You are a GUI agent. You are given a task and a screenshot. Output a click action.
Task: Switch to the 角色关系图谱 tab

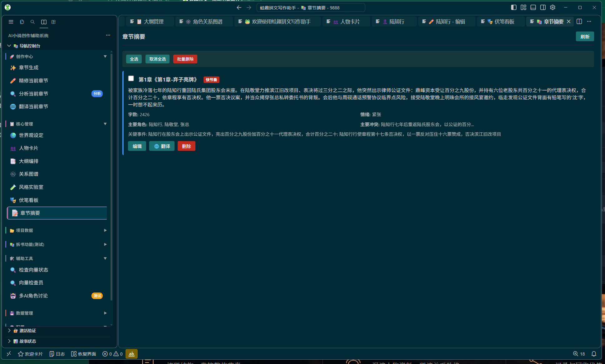[x=204, y=22]
